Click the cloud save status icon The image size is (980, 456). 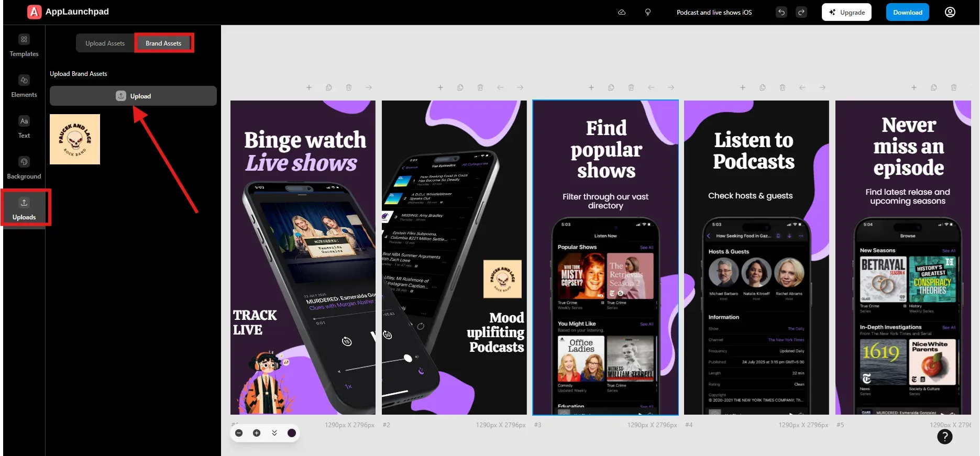click(622, 12)
